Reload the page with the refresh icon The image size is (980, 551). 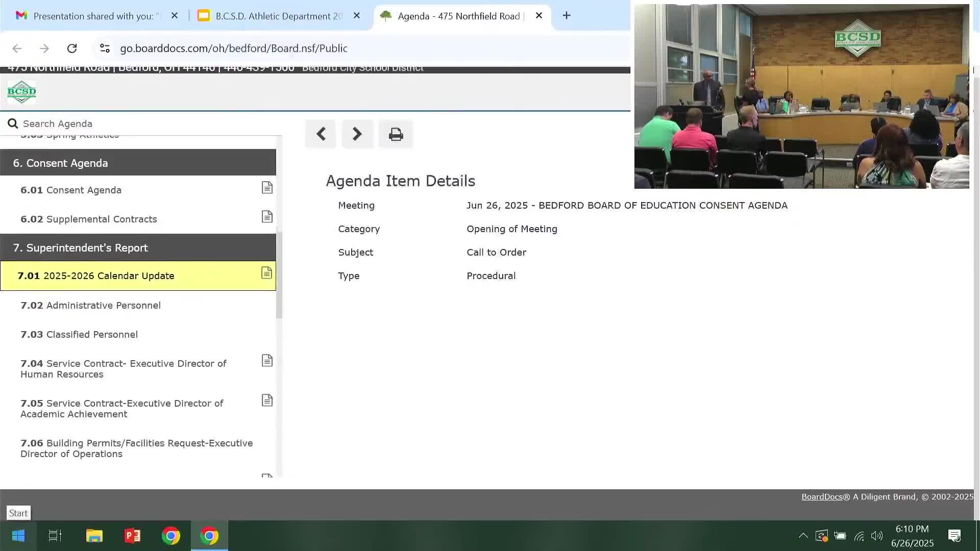click(x=72, y=48)
